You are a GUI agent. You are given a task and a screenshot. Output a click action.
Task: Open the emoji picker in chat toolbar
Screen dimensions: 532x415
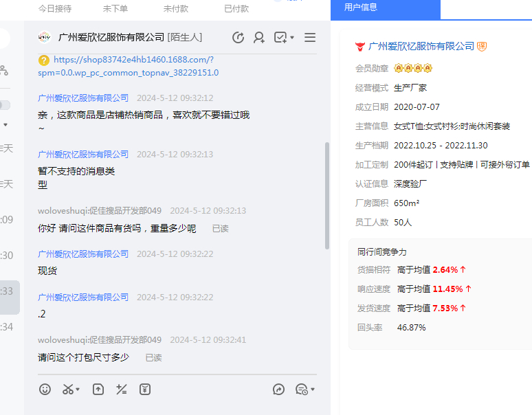tap(45, 389)
